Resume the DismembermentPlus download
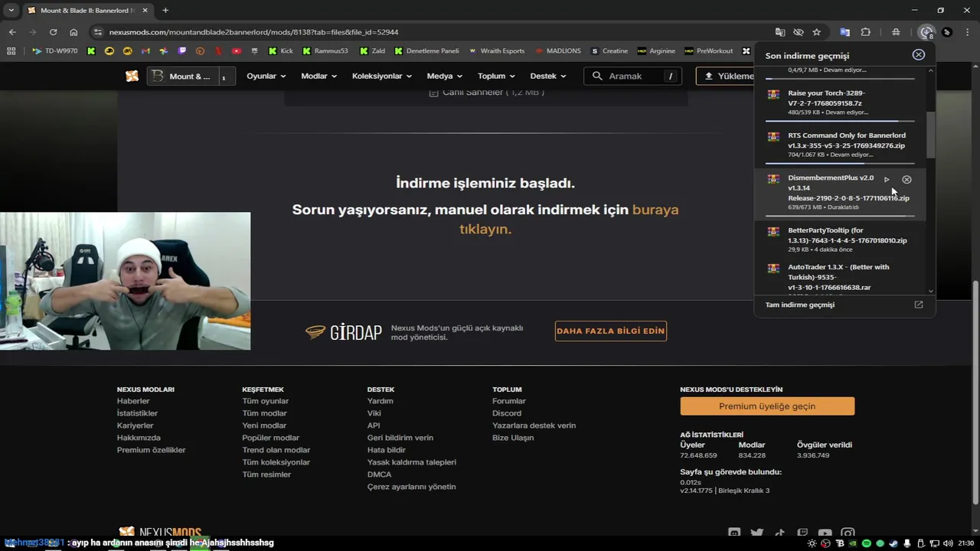 point(887,180)
